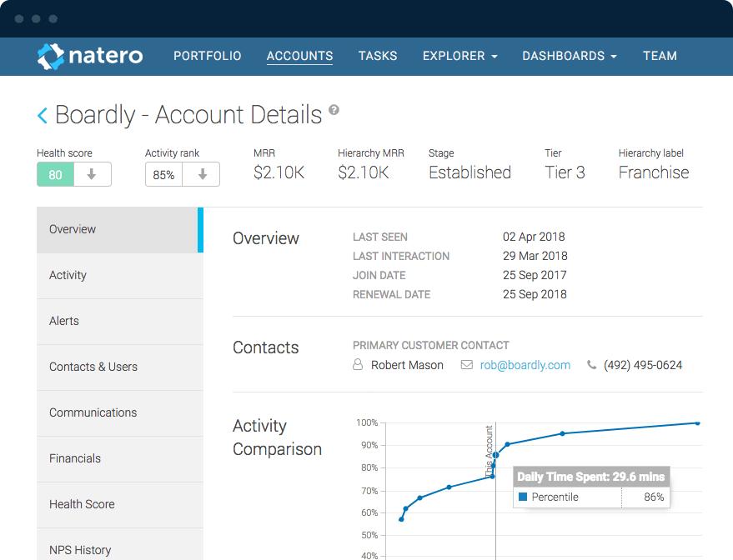Click the email envelope icon

(x=467, y=365)
